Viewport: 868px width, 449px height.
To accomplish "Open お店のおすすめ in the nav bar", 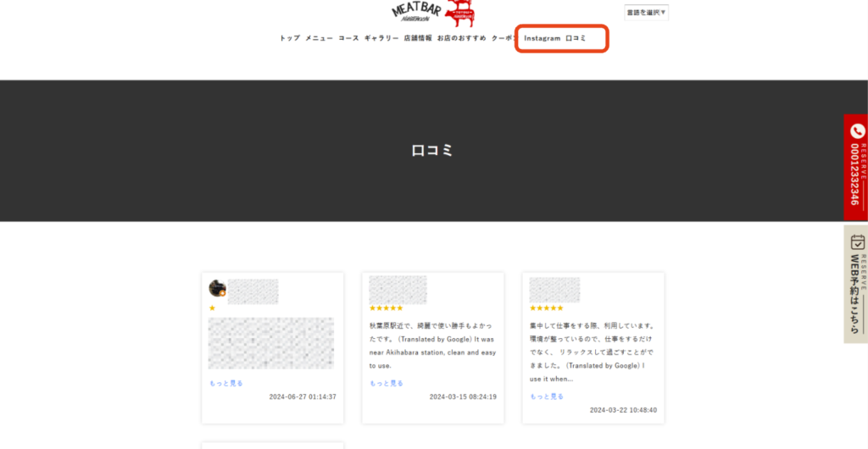I will [462, 38].
